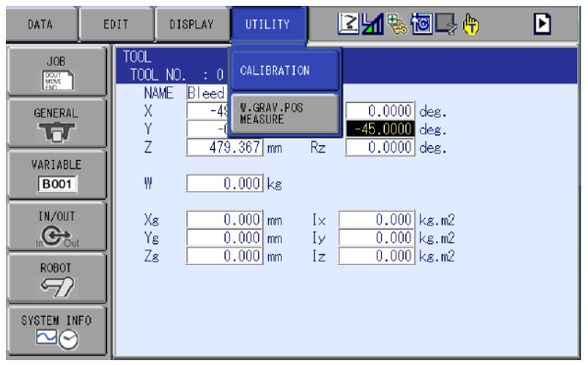
Task: Select the Yg center of gravity field
Action: [225, 237]
